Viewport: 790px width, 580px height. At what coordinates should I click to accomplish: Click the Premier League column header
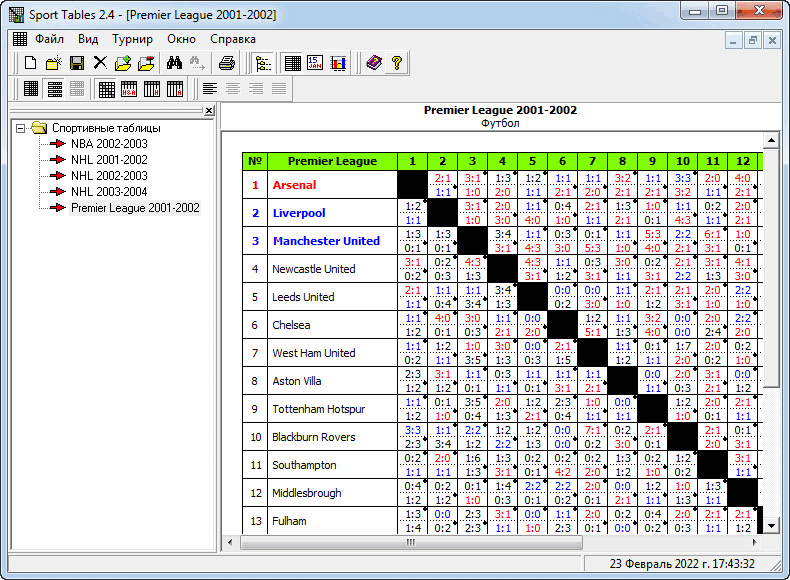pyautogui.click(x=332, y=161)
